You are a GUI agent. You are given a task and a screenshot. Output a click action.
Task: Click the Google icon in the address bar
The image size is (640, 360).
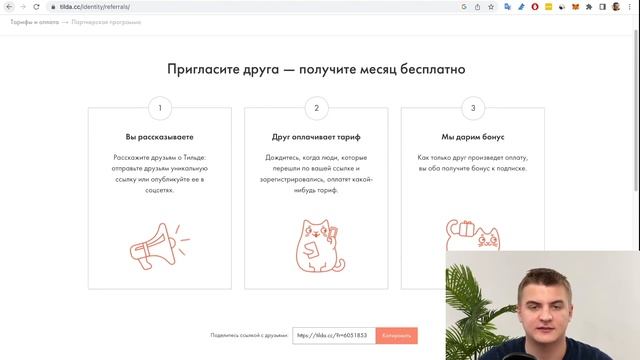click(464, 7)
